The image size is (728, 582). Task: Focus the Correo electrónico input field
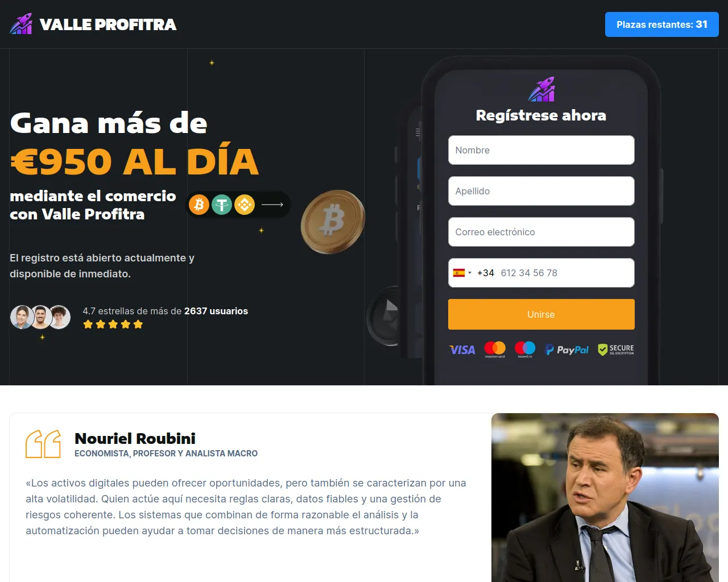coord(541,232)
